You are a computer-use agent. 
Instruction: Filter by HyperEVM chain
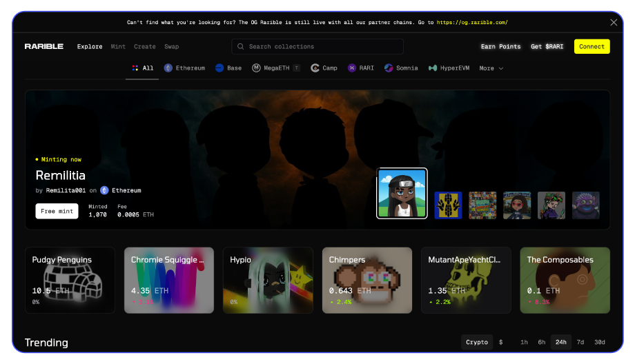point(449,68)
